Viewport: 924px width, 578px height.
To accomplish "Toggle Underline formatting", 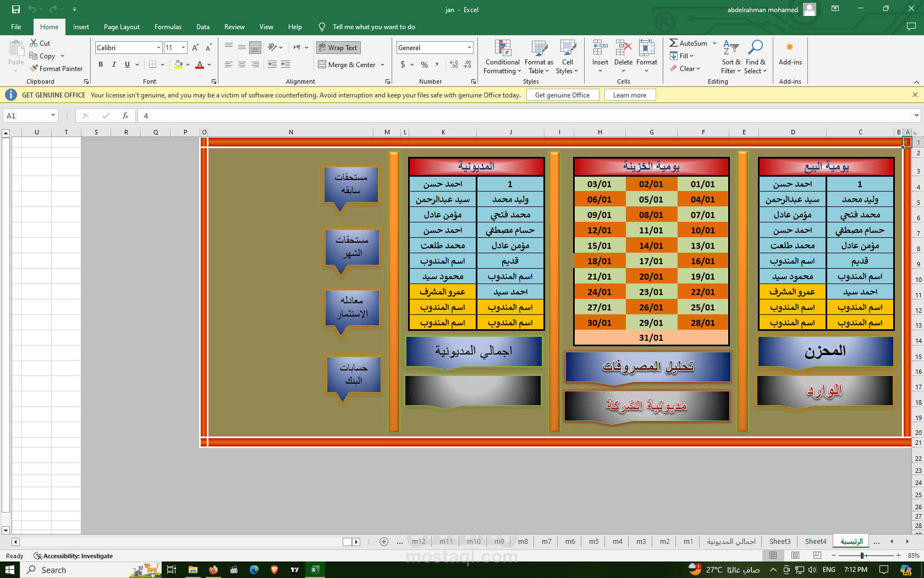I will (127, 64).
